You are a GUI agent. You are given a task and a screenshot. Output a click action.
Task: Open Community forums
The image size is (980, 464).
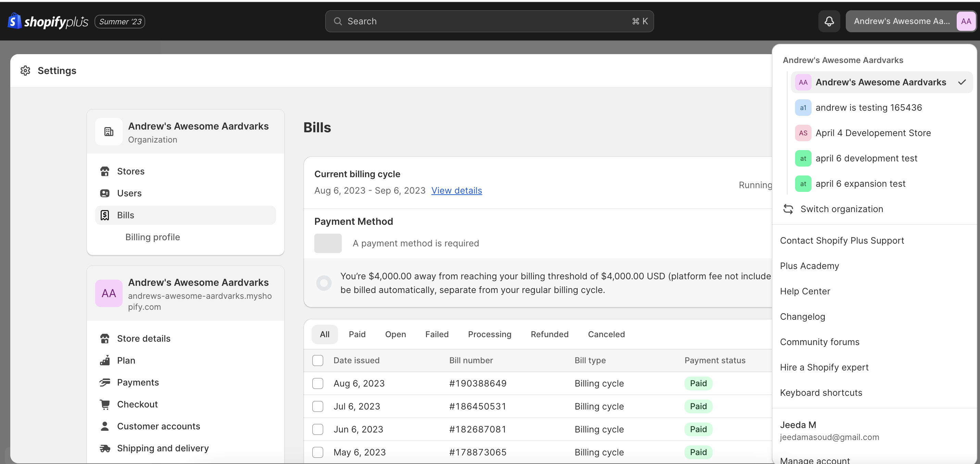click(x=819, y=342)
